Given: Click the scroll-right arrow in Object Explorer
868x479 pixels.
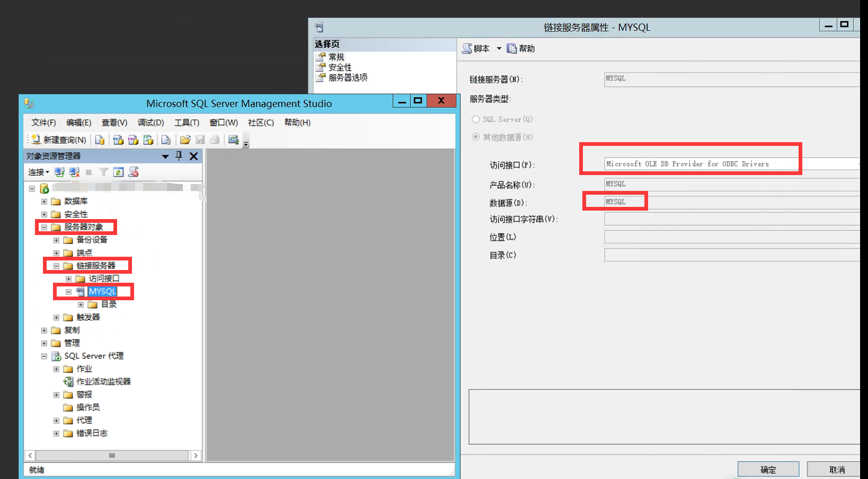Looking at the screenshot, I should click(x=196, y=455).
